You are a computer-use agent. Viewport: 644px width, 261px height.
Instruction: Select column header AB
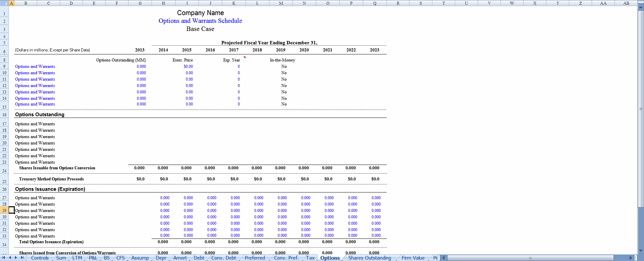626,3
